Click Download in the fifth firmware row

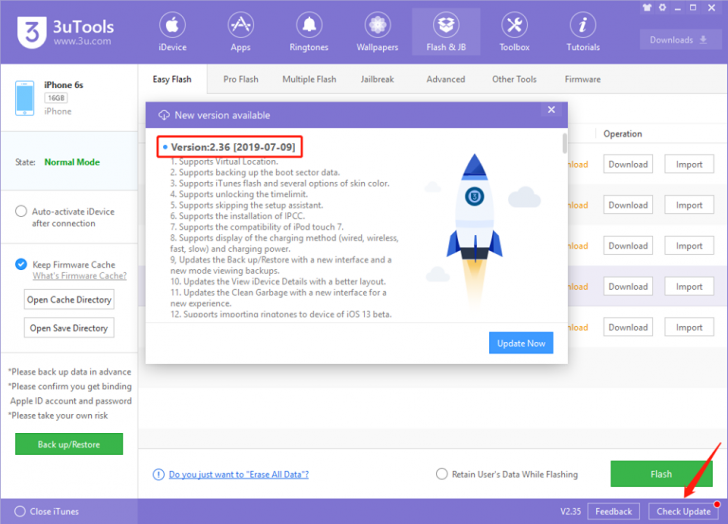pyautogui.click(x=628, y=327)
